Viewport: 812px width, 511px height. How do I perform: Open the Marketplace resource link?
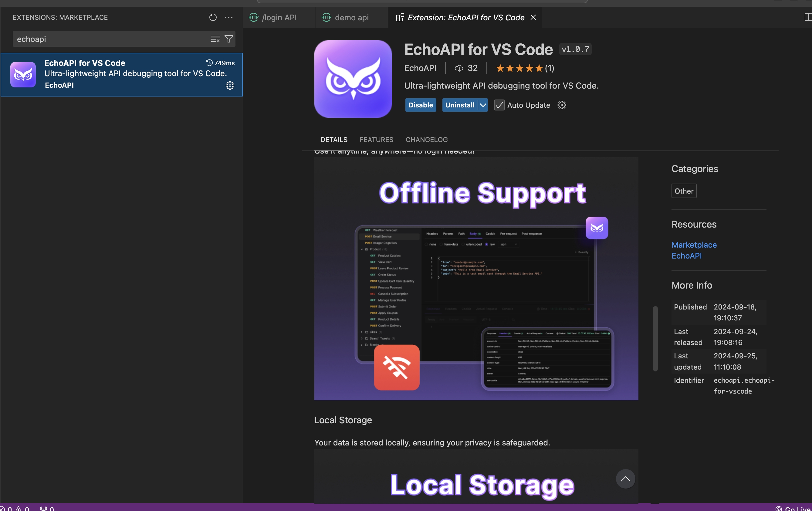pos(694,245)
